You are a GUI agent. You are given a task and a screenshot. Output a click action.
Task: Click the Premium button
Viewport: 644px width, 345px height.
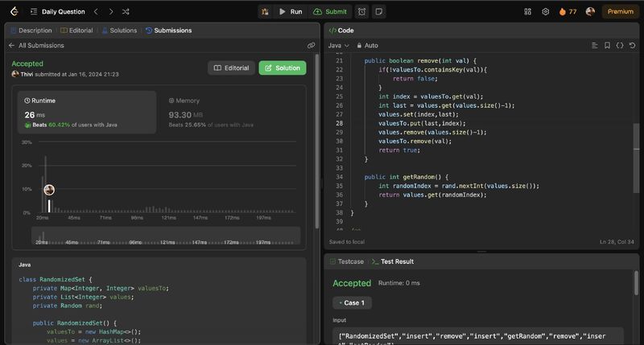pyautogui.click(x=620, y=11)
